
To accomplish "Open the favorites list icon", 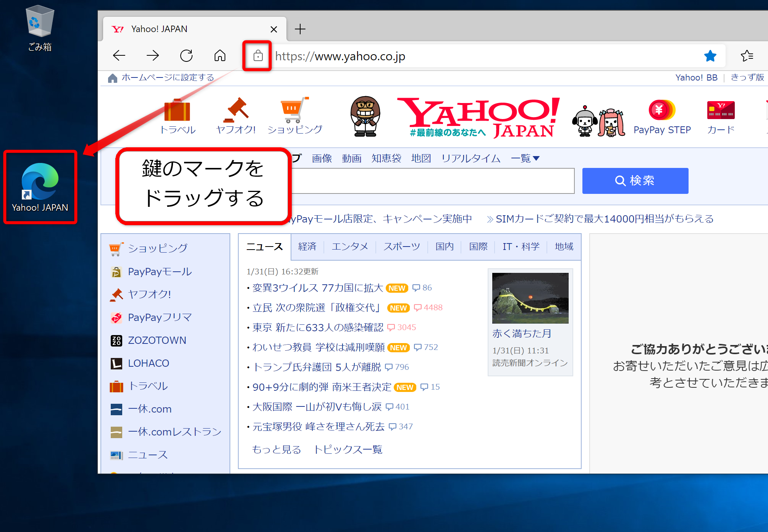I will pyautogui.click(x=747, y=56).
